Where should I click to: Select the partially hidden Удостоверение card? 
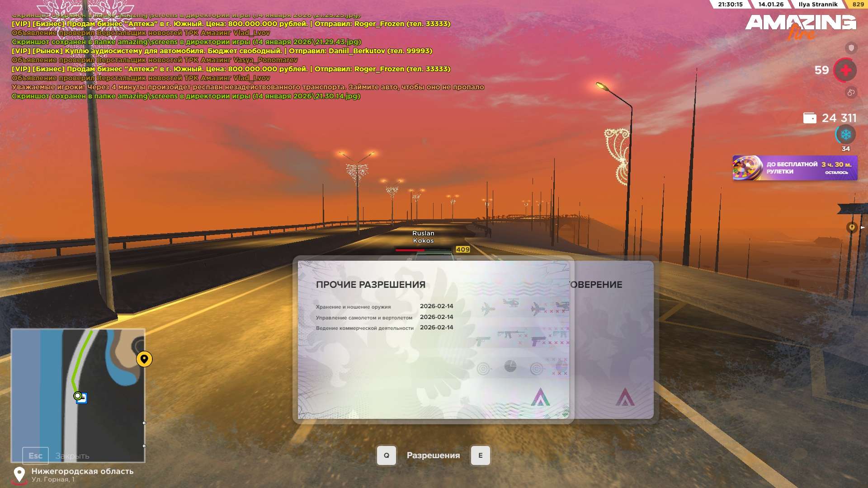[613, 339]
